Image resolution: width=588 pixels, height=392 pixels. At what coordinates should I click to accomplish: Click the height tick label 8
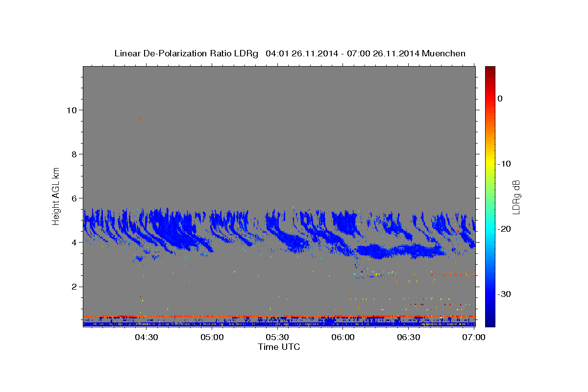coord(73,154)
